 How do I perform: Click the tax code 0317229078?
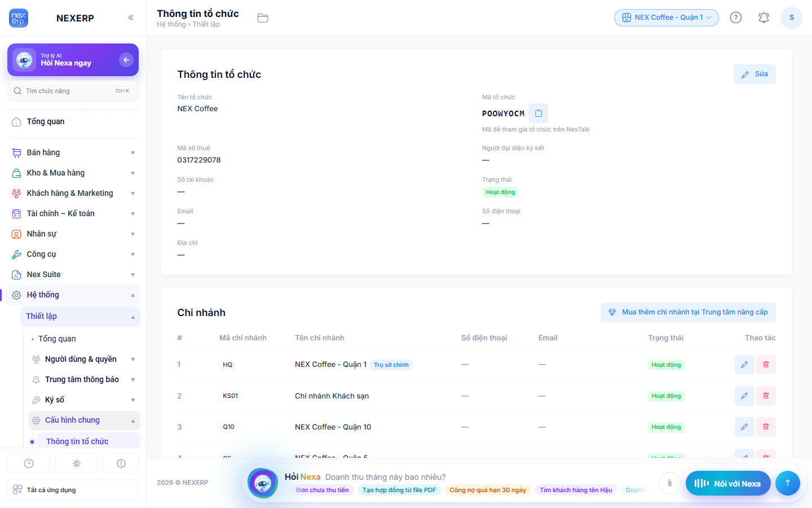click(199, 160)
